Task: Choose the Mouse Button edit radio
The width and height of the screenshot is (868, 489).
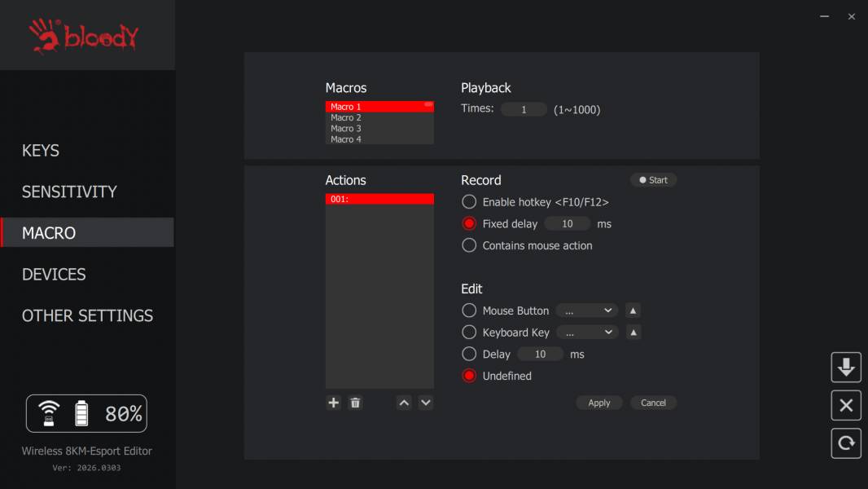Action: [469, 311]
